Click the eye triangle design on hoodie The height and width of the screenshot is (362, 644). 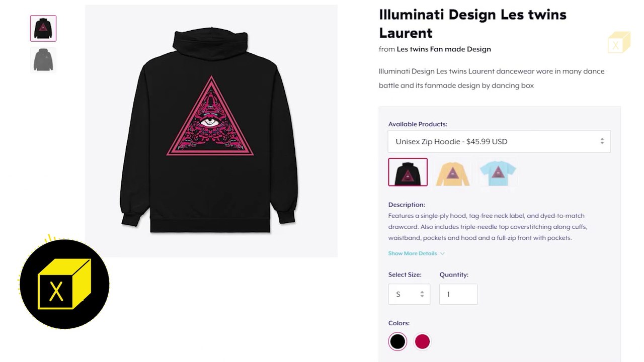pyautogui.click(x=210, y=121)
